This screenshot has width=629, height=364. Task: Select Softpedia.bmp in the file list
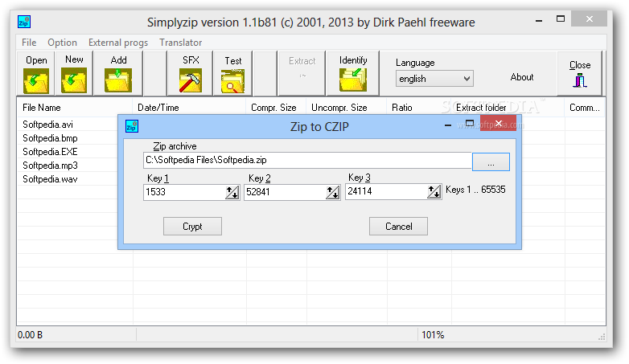point(50,138)
